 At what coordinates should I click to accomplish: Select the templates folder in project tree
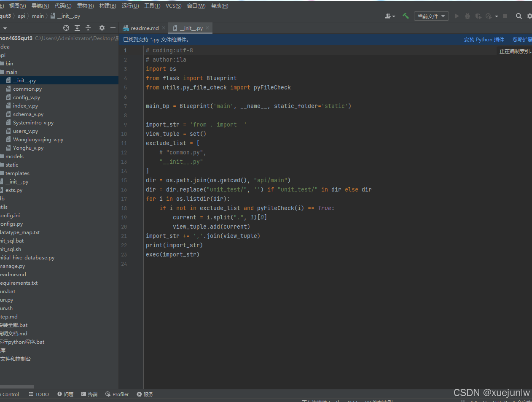click(17, 173)
